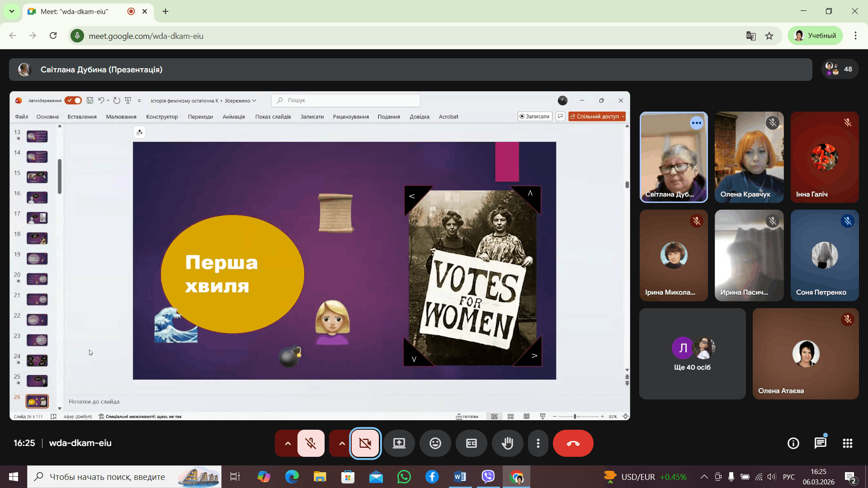Open the 48 participants list

pos(840,69)
